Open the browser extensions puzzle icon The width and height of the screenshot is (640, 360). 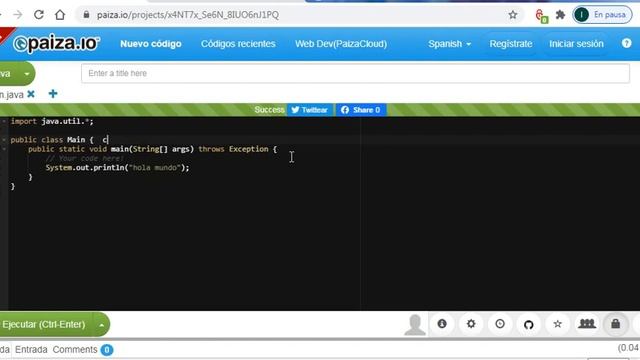tap(560, 15)
